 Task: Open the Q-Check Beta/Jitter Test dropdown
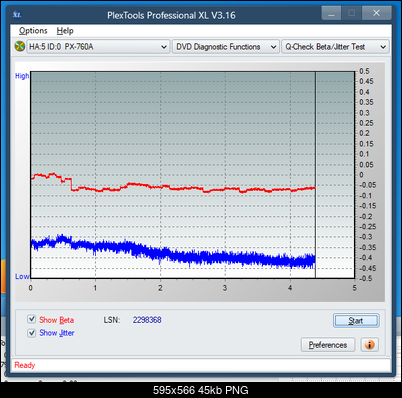pyautogui.click(x=335, y=47)
